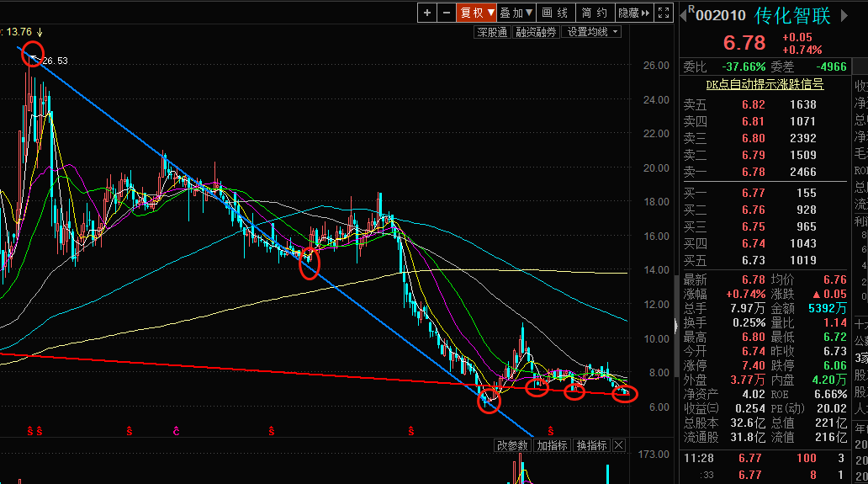Open the 叠加 overlay dropdown

pos(516,13)
